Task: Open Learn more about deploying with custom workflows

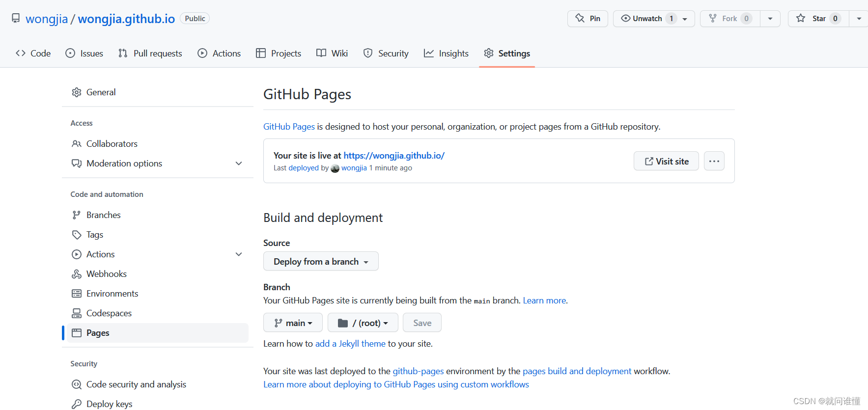Action: [x=396, y=384]
